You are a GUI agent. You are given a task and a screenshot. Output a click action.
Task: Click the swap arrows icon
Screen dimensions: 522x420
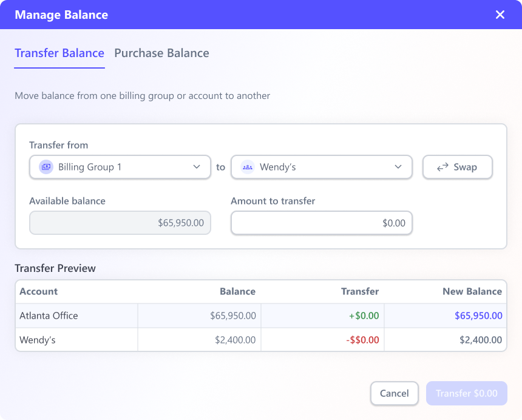pos(442,167)
